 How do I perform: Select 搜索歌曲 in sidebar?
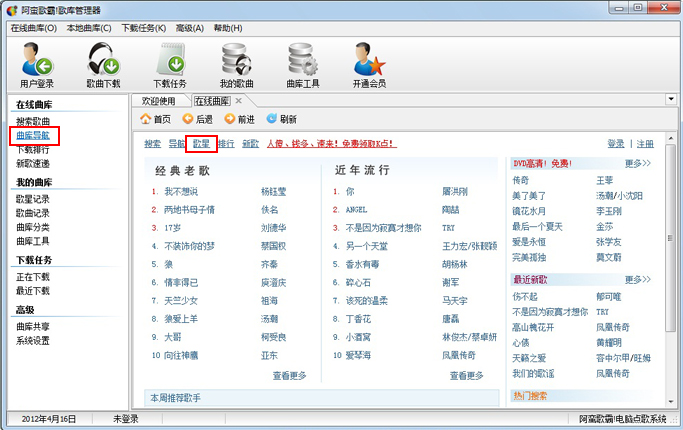click(33, 122)
